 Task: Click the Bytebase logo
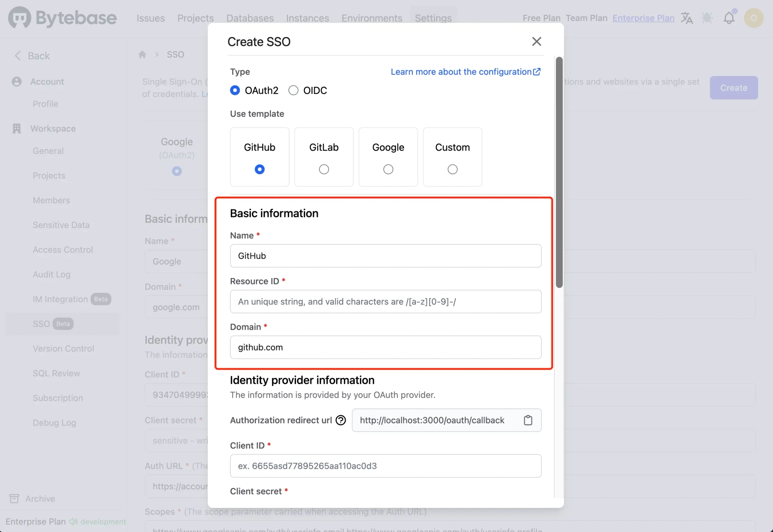pos(62,18)
